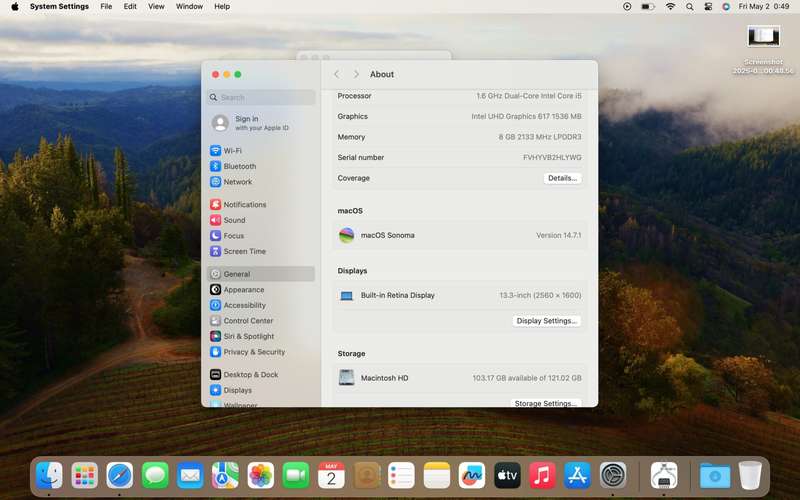Image resolution: width=800 pixels, height=500 pixels.
Task: Launch Photos from the Dock
Action: 261,476
